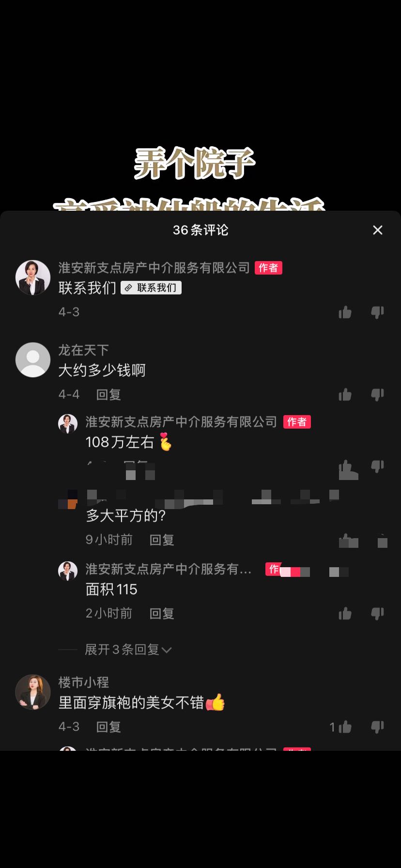This screenshot has height=868, width=401.
Task: Dislike the 联系我们 author comment
Action: [x=377, y=312]
